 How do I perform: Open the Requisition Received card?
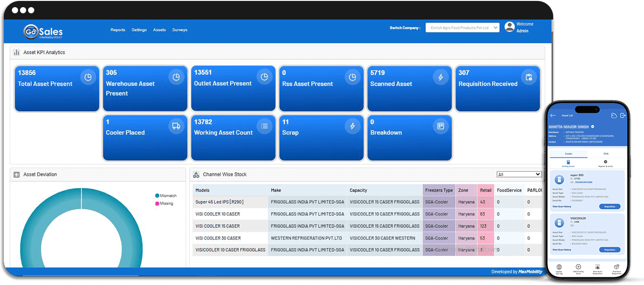click(x=498, y=88)
